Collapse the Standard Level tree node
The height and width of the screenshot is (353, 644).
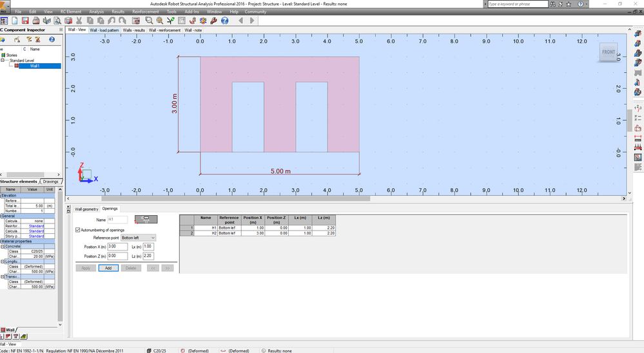(x=3, y=61)
